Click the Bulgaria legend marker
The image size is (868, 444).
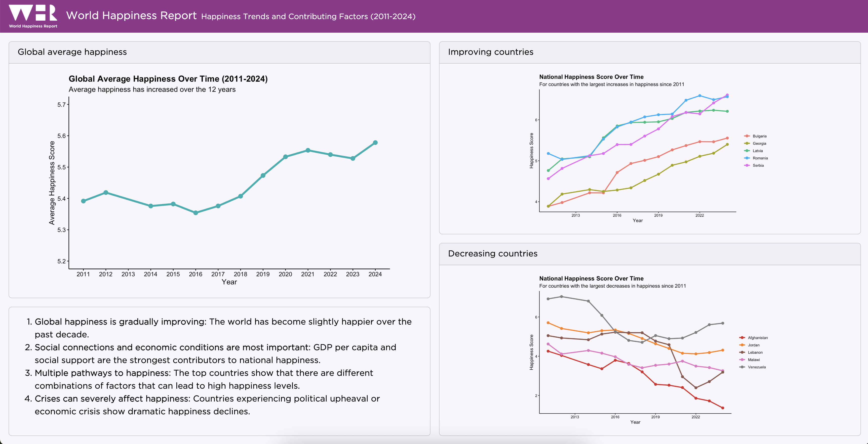[x=747, y=136]
